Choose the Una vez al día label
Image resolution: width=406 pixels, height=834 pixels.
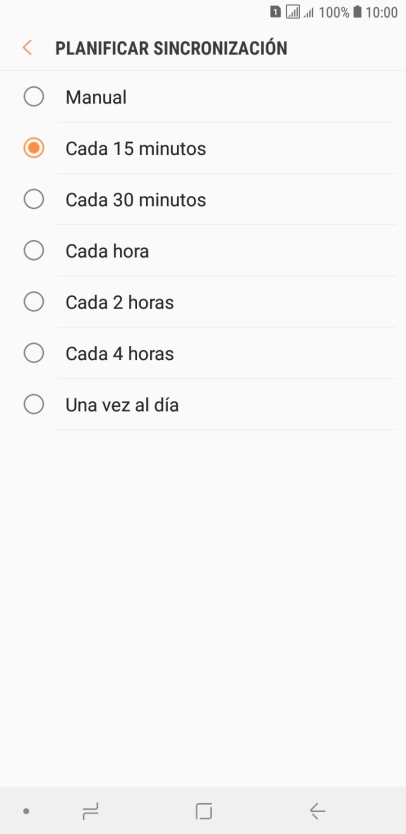click(122, 405)
